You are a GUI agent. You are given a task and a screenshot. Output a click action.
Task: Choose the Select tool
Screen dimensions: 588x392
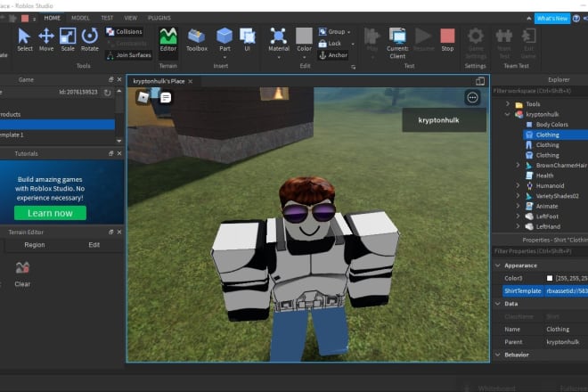point(25,39)
